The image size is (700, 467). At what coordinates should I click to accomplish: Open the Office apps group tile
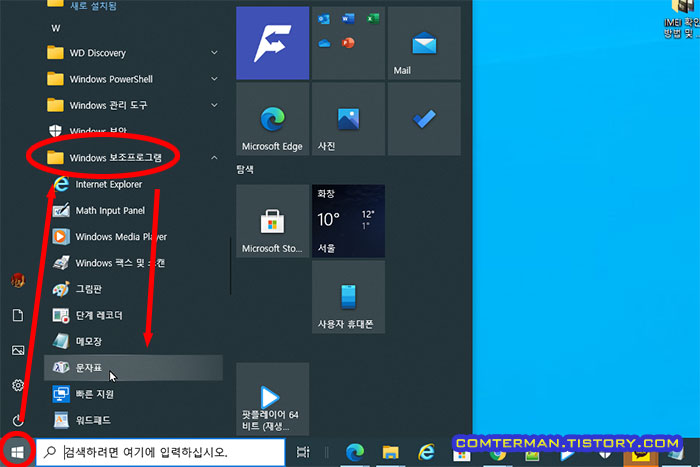coord(348,43)
